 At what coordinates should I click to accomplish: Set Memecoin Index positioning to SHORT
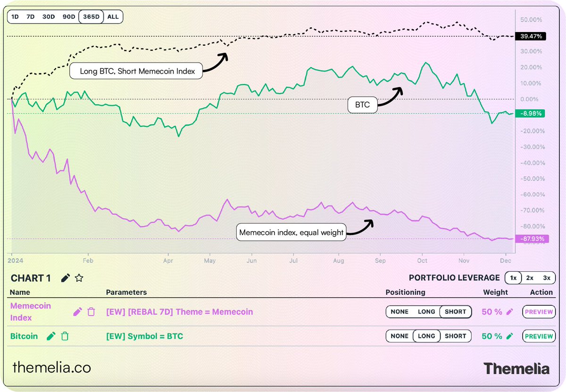point(456,312)
